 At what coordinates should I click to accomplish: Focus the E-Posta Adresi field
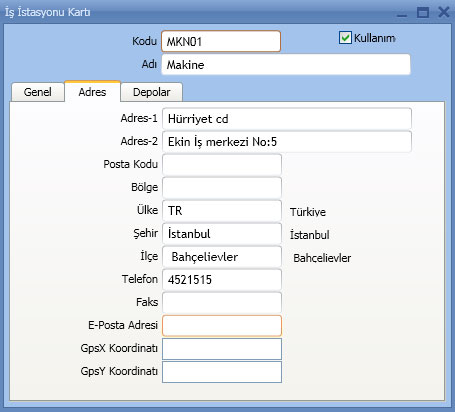point(222,326)
